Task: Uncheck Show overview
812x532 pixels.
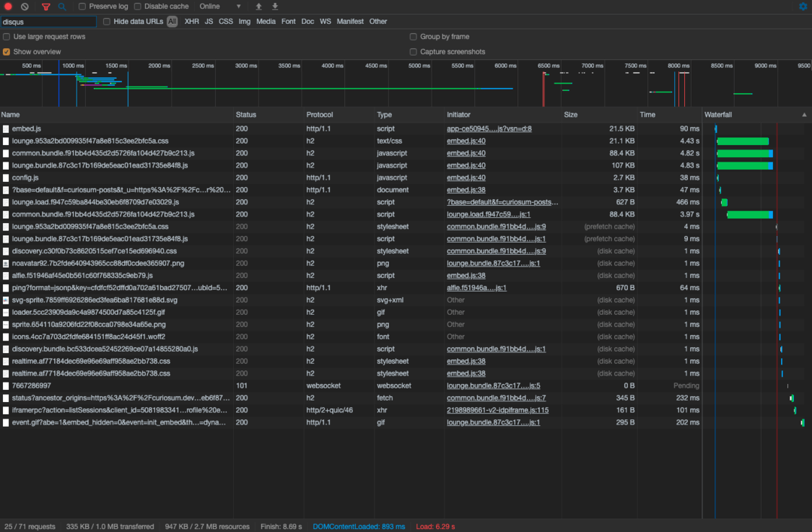Action: [x=7, y=52]
